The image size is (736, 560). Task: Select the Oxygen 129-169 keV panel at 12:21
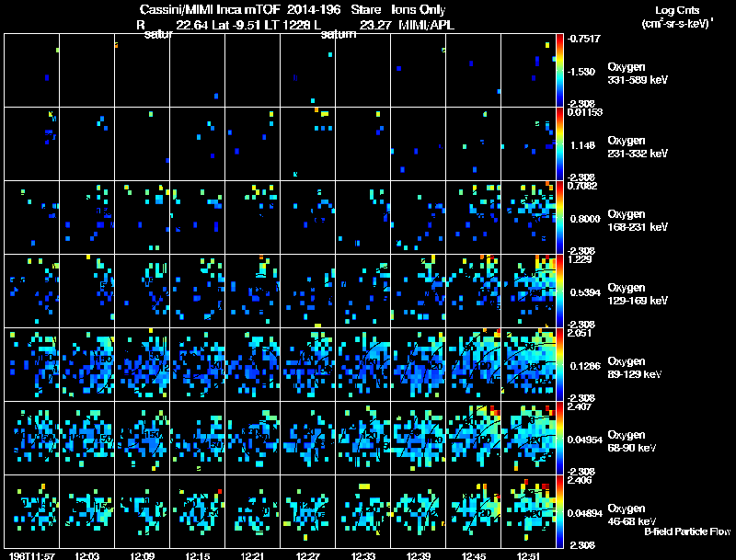[x=252, y=291]
